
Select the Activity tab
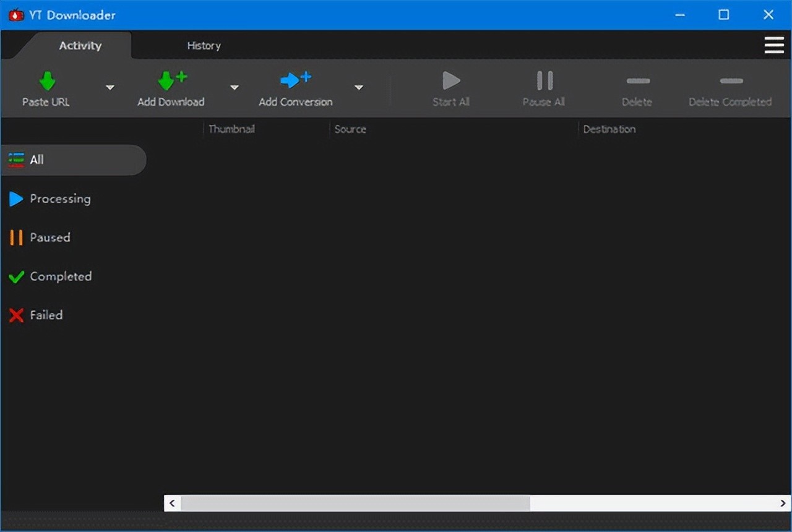pos(80,46)
